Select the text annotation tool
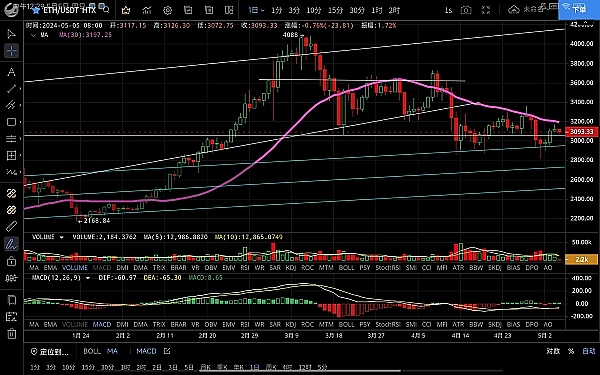This screenshot has width=600, height=375. coord(11,72)
